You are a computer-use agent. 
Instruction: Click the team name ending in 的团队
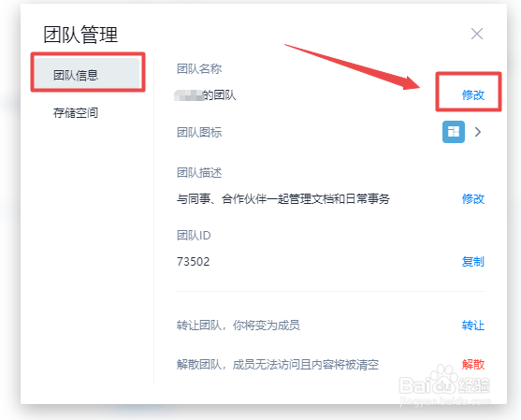click(x=205, y=95)
